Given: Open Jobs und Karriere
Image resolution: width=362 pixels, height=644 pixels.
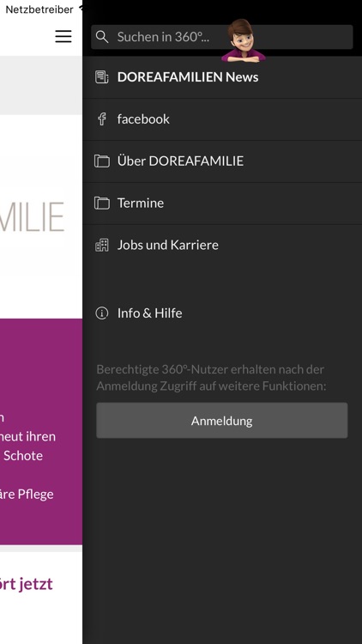Looking at the screenshot, I should (x=222, y=246).
